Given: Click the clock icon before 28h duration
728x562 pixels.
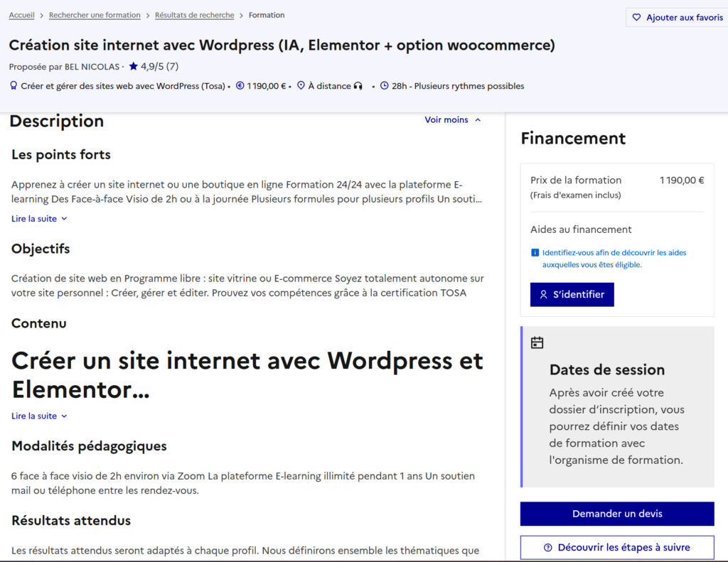Looking at the screenshot, I should [385, 86].
